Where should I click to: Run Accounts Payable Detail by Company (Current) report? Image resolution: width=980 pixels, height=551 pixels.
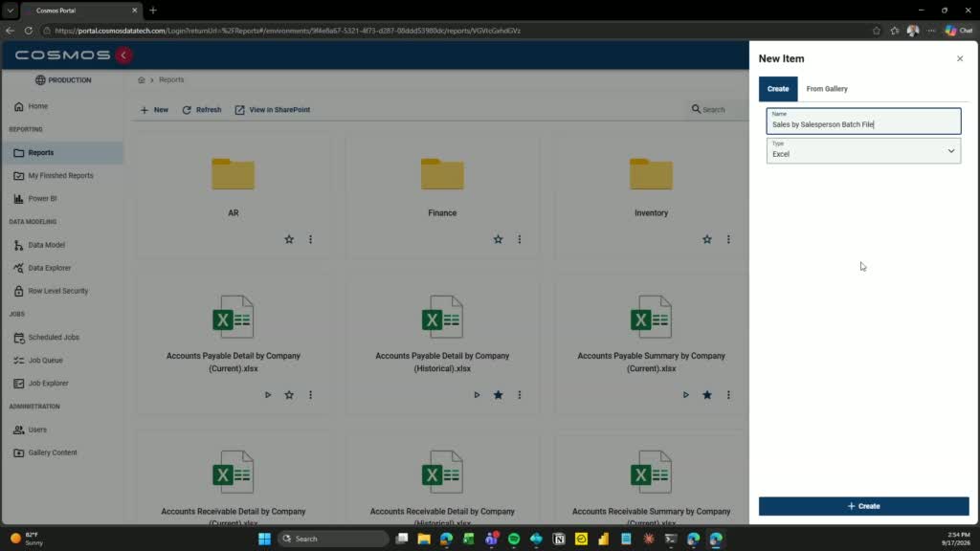coord(268,395)
